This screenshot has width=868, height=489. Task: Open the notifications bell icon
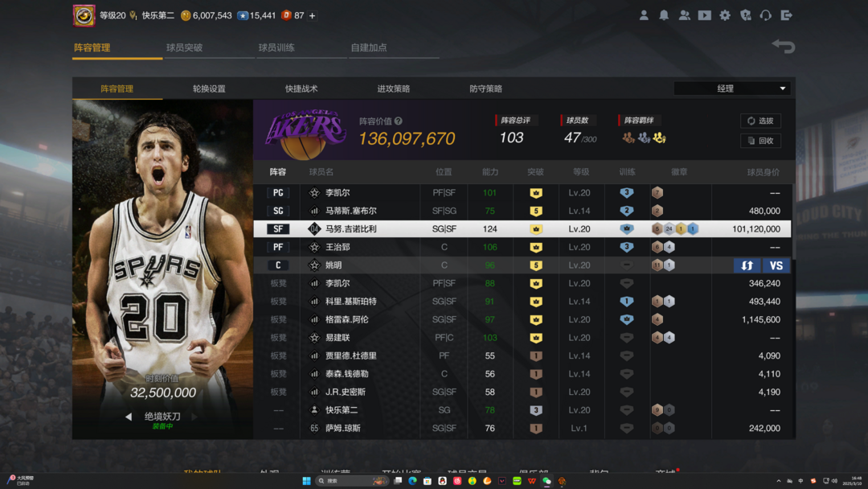coord(664,15)
